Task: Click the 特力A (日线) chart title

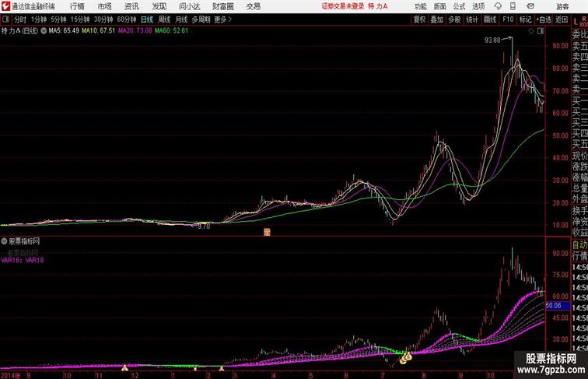Action: tap(20, 31)
